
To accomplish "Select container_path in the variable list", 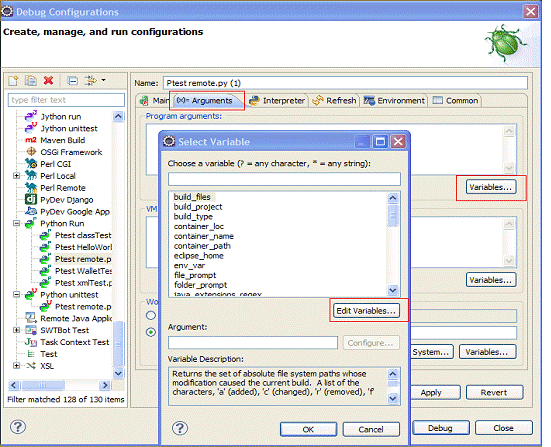I will [x=202, y=246].
